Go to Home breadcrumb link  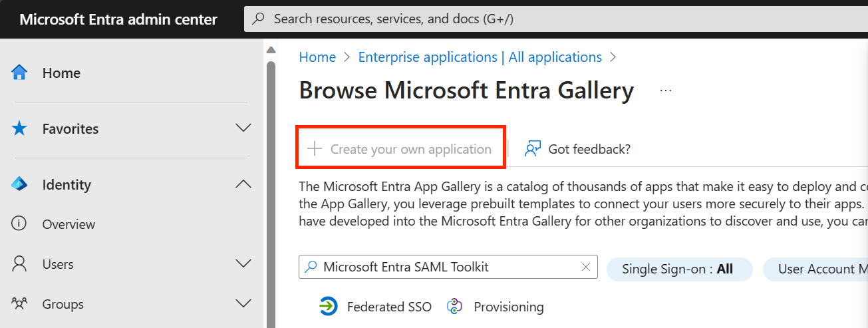pos(317,57)
